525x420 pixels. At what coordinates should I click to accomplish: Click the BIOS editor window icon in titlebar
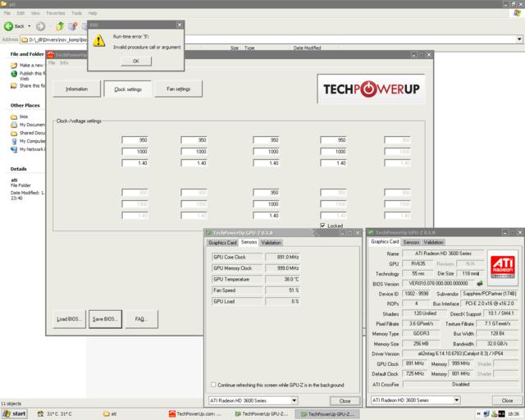pos(51,55)
